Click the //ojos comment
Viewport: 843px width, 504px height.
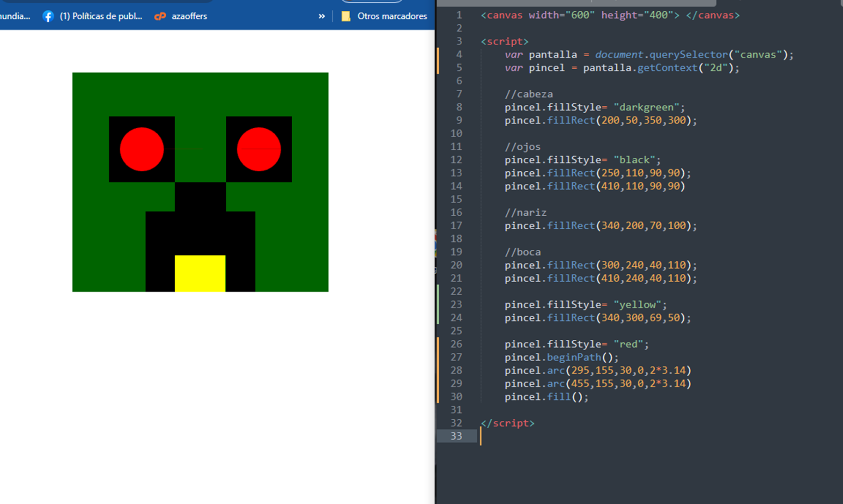pyautogui.click(x=523, y=146)
